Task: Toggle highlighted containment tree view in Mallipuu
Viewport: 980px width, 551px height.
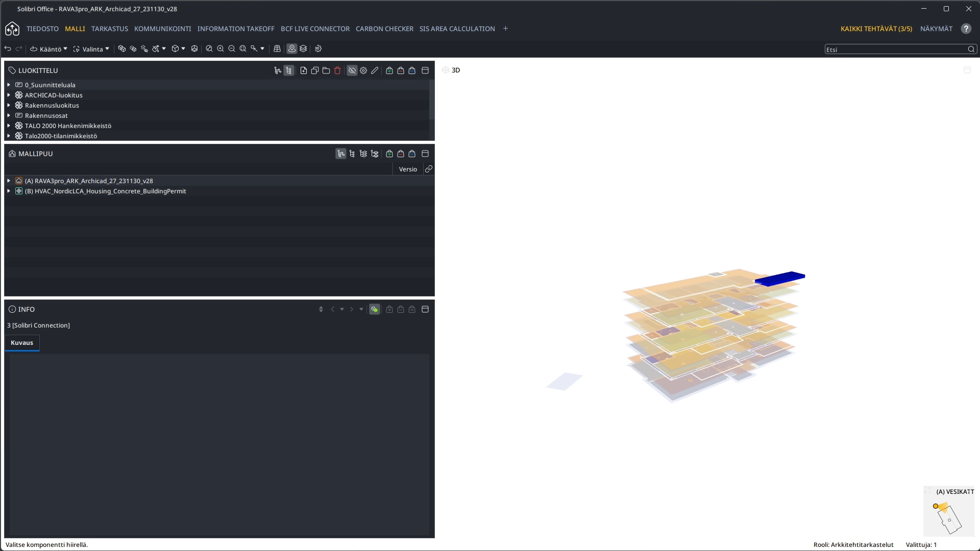Action: point(341,154)
